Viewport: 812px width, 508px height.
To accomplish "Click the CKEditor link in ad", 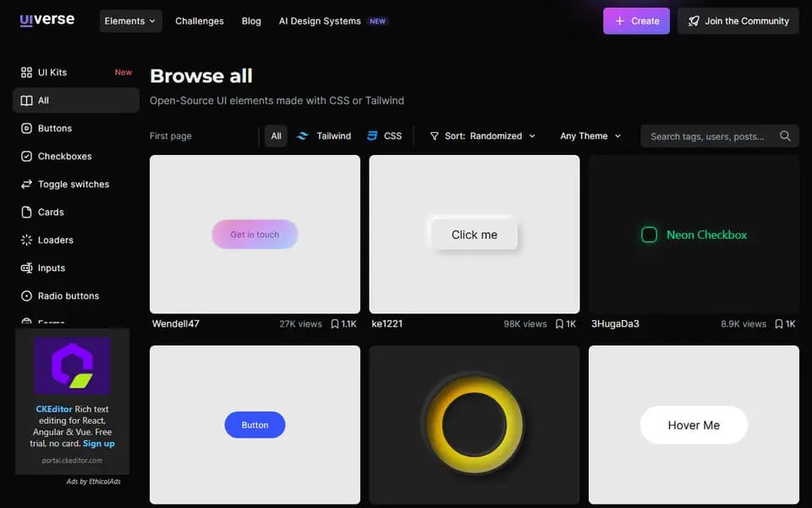I will tap(54, 409).
